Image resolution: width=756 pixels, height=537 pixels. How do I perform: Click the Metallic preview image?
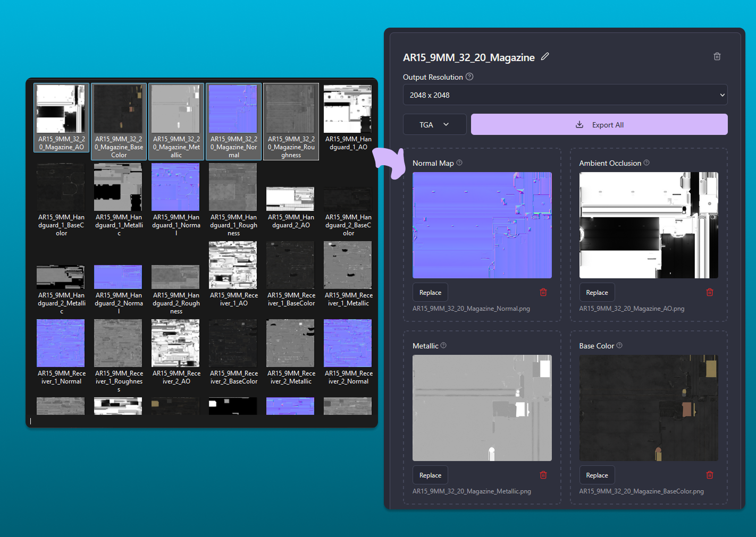[482, 408]
